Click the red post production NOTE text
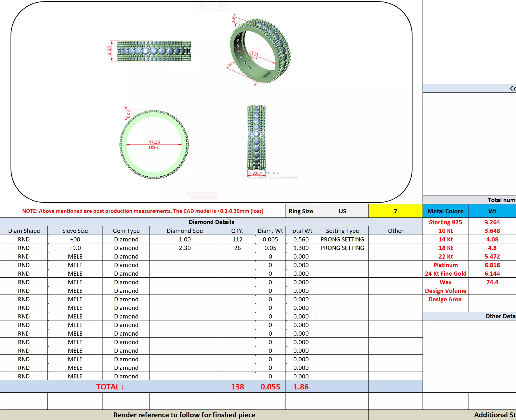The image size is (516, 420). tap(143, 211)
